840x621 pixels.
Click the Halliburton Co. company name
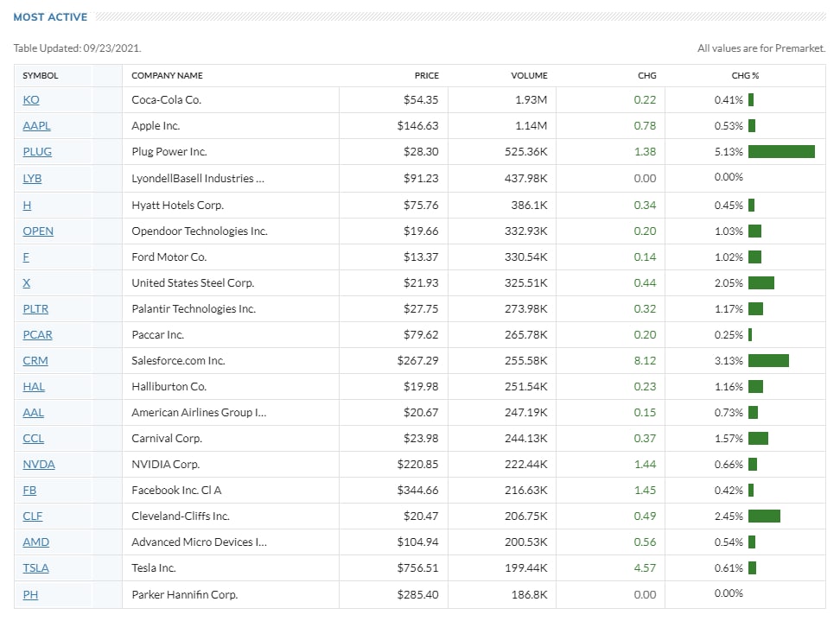pyautogui.click(x=169, y=387)
